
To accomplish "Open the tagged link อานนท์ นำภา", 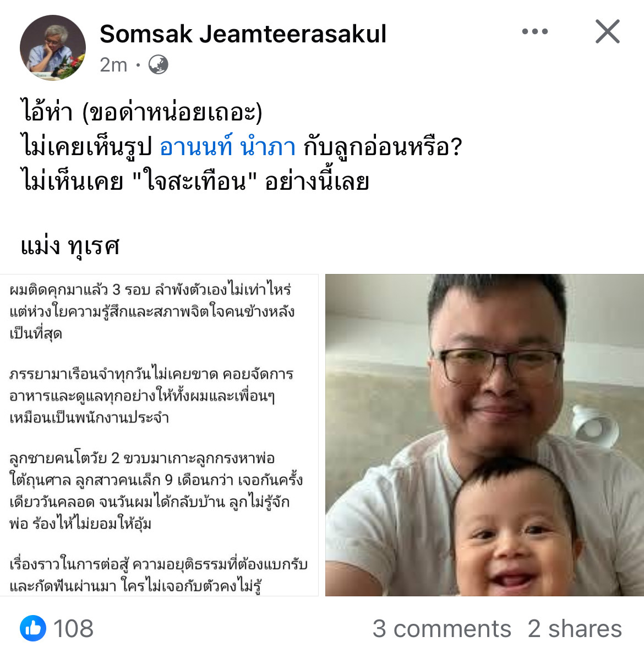I will click(x=227, y=147).
